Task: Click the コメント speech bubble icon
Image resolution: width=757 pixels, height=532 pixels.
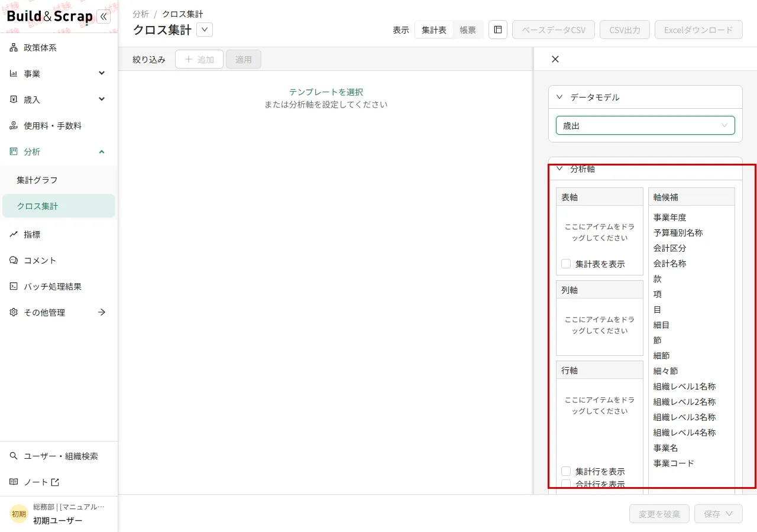Action: [x=14, y=261]
